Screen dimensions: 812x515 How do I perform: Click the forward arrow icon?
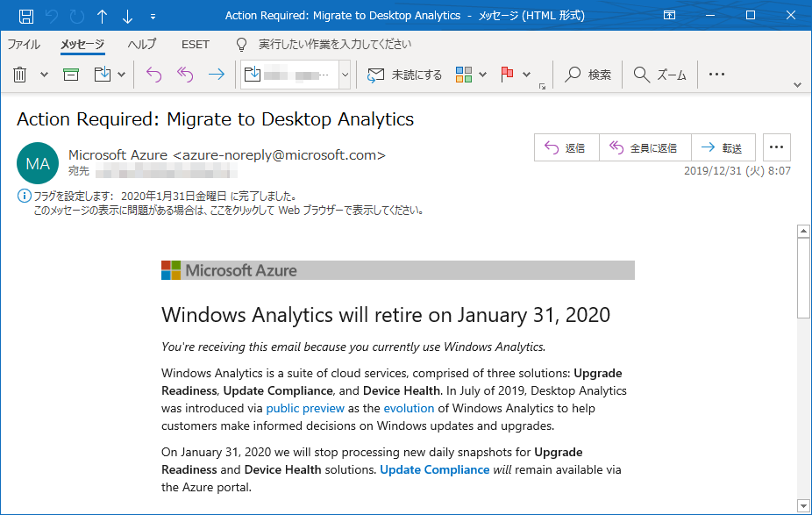[216, 74]
